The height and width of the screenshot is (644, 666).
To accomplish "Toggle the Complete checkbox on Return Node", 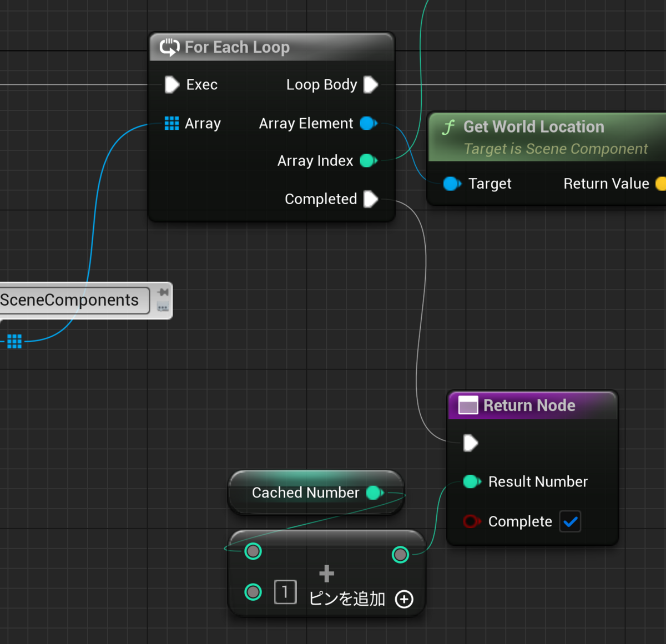I will (570, 521).
